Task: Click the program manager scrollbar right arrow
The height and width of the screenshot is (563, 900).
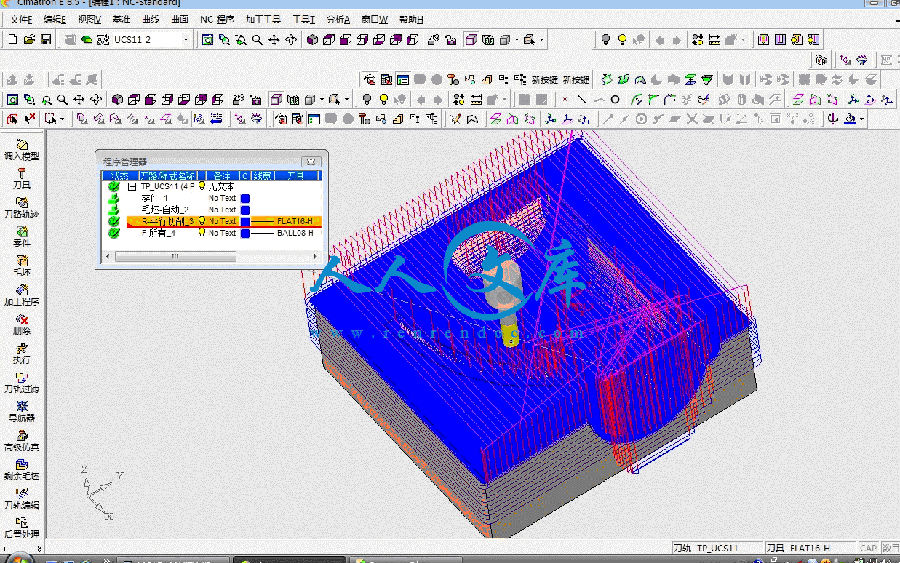Action: (x=315, y=257)
